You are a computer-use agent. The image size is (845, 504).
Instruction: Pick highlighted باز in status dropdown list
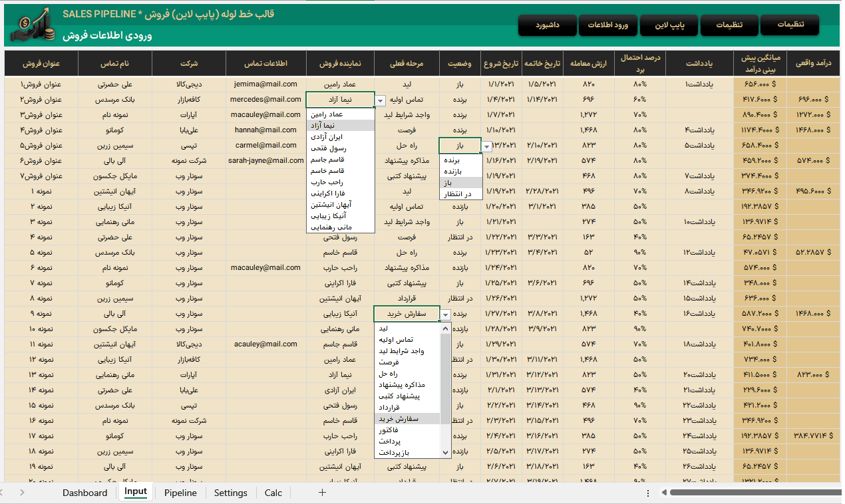[x=460, y=182]
